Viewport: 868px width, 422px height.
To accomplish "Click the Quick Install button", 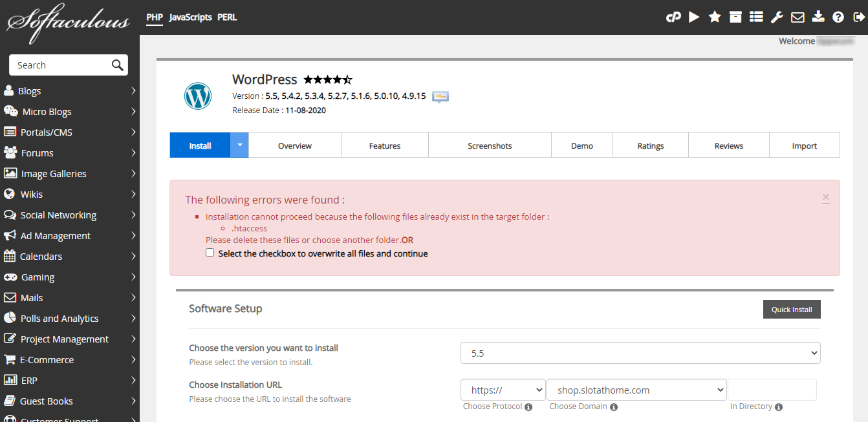I will point(791,310).
